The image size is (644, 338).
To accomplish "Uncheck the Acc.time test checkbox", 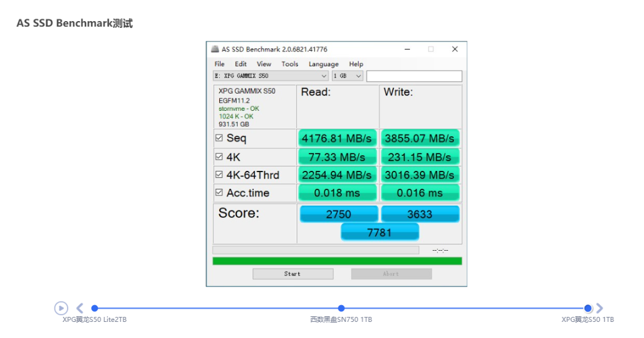I will pos(219,192).
